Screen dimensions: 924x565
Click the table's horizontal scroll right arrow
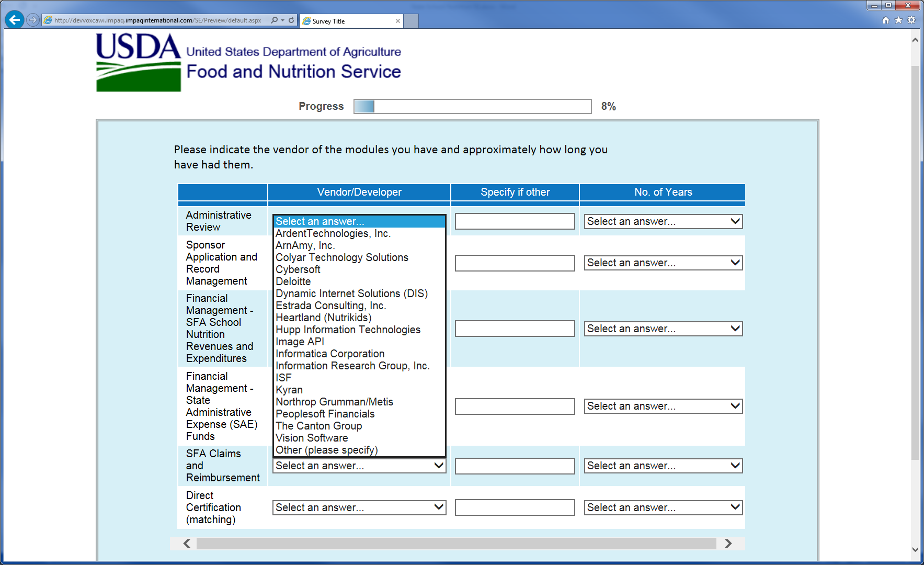(728, 544)
